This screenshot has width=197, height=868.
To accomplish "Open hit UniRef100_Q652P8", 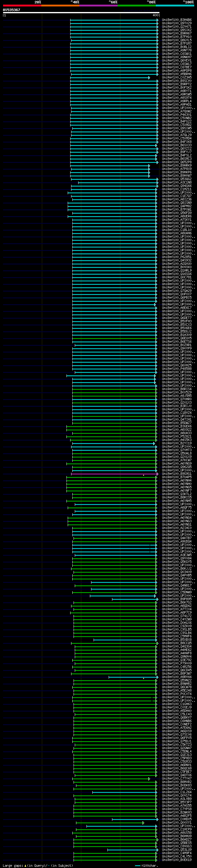I will click(177, 162).
